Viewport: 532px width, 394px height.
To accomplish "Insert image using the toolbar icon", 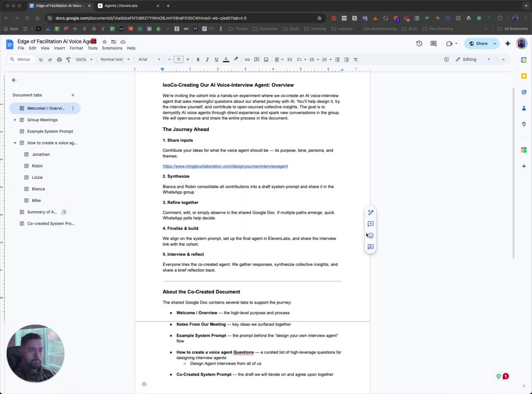I will click(266, 59).
